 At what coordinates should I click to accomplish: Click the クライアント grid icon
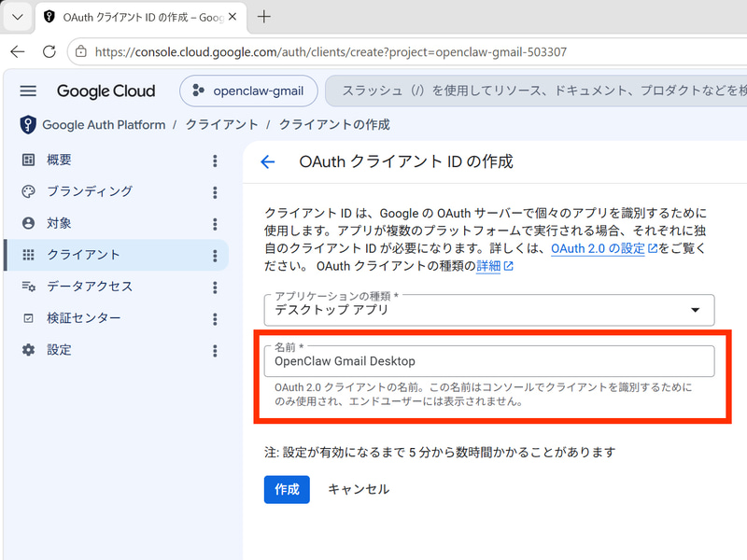click(x=28, y=255)
